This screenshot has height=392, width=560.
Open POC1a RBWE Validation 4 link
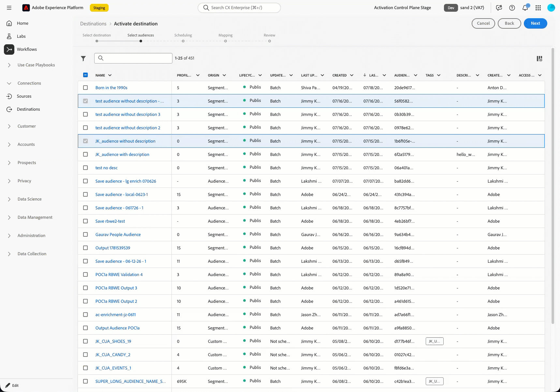click(119, 274)
